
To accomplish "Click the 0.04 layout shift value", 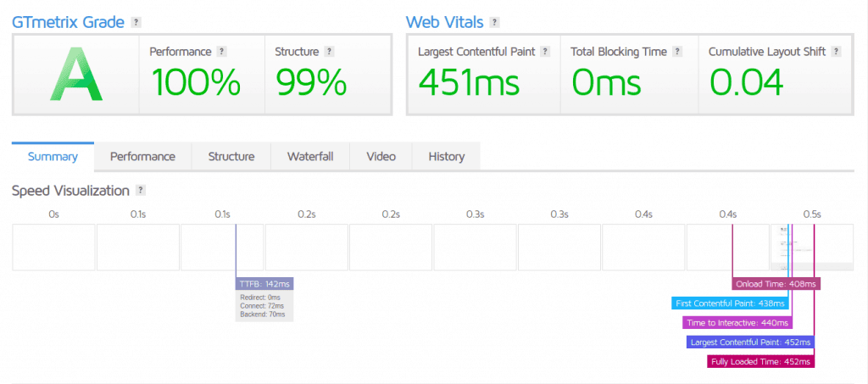I will 746,83.
